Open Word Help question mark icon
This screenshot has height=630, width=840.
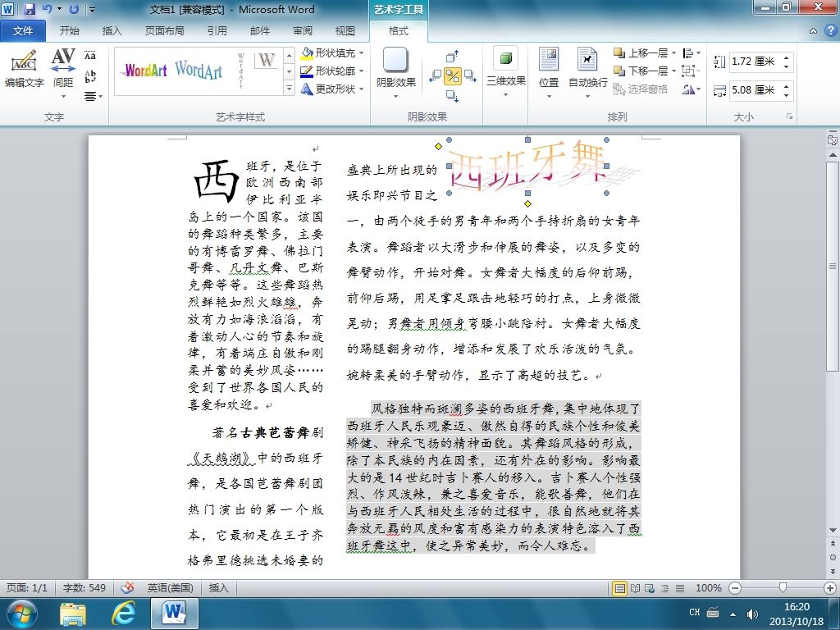point(830,31)
